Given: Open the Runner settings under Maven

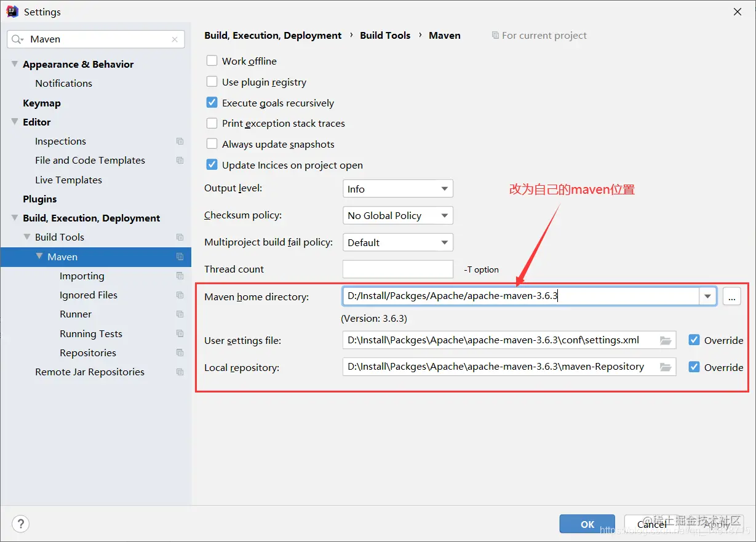Looking at the screenshot, I should [x=76, y=314].
